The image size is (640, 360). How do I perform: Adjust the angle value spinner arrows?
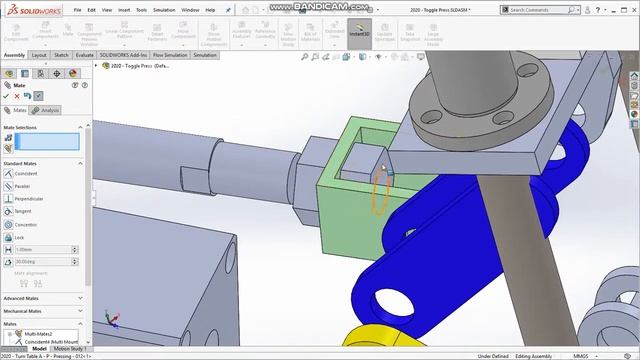[75, 262]
